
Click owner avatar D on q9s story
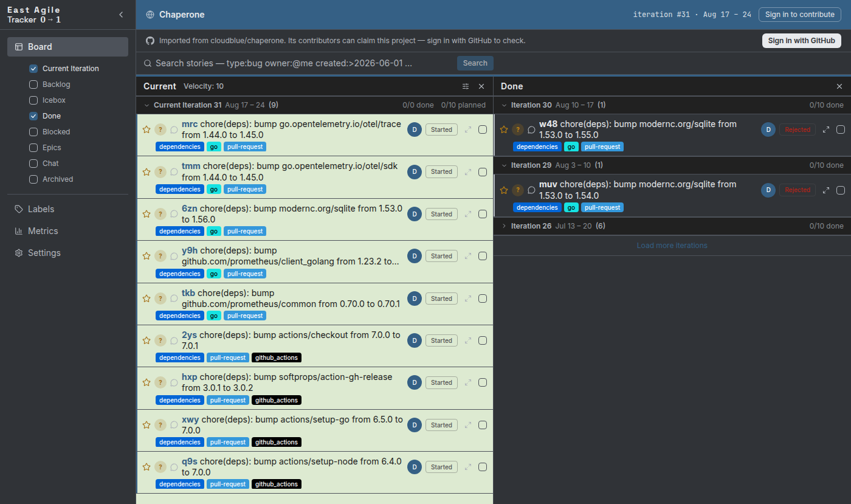415,467
